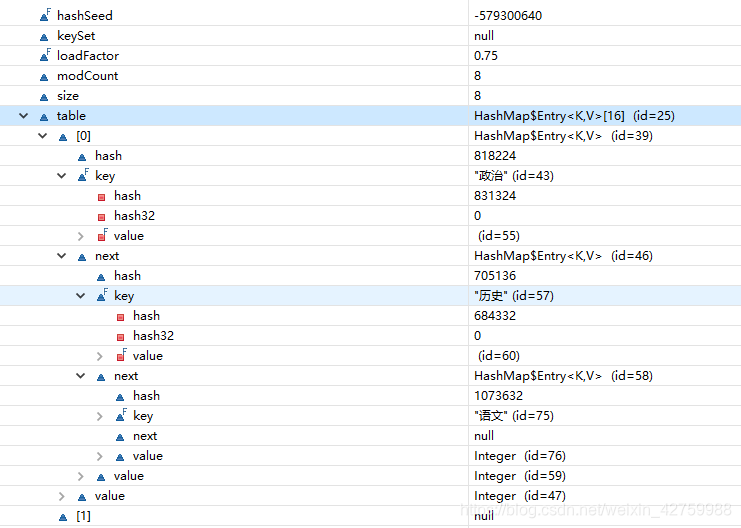Click the hash value 1073632
Viewport: 741px width, 528px height.
499,396
